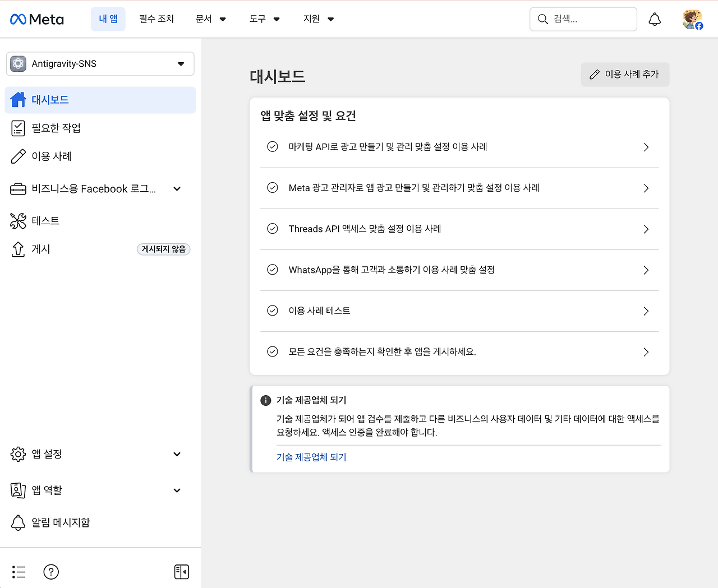Collapse the sidebar with panel icon

pyautogui.click(x=182, y=572)
